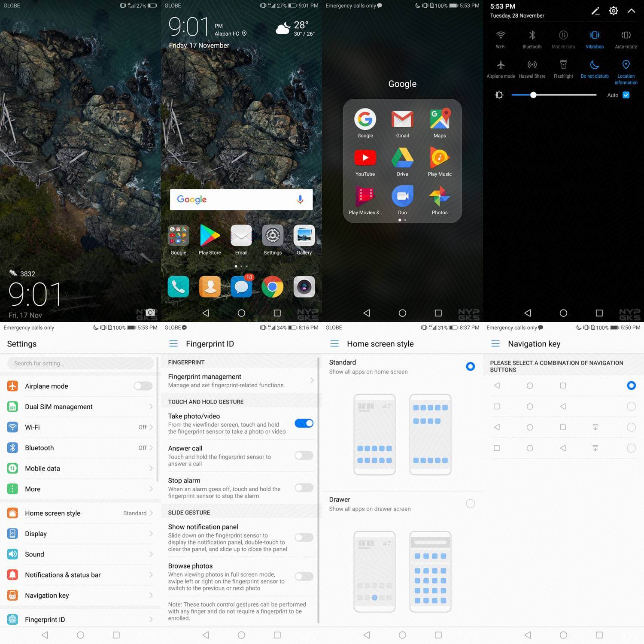
Task: Open the Play Store app on home screen
Action: coord(210,236)
